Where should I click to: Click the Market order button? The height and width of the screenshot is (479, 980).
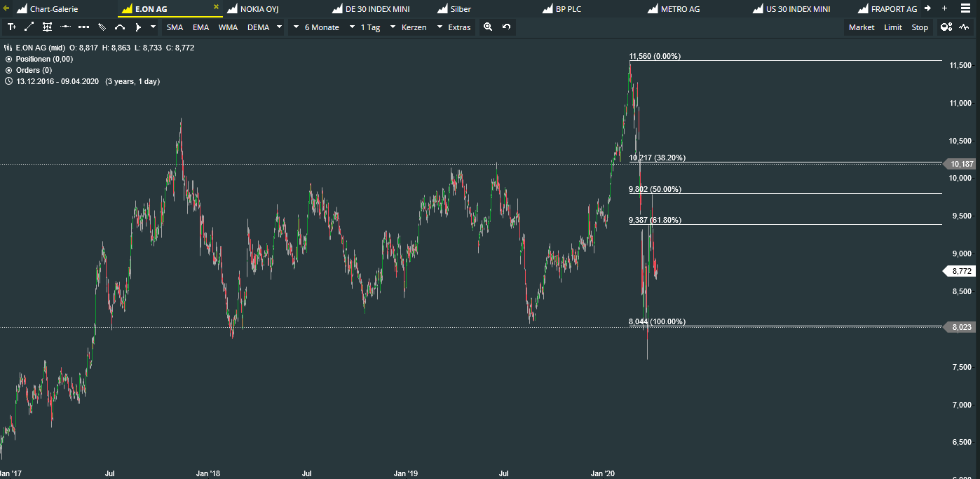862,27
